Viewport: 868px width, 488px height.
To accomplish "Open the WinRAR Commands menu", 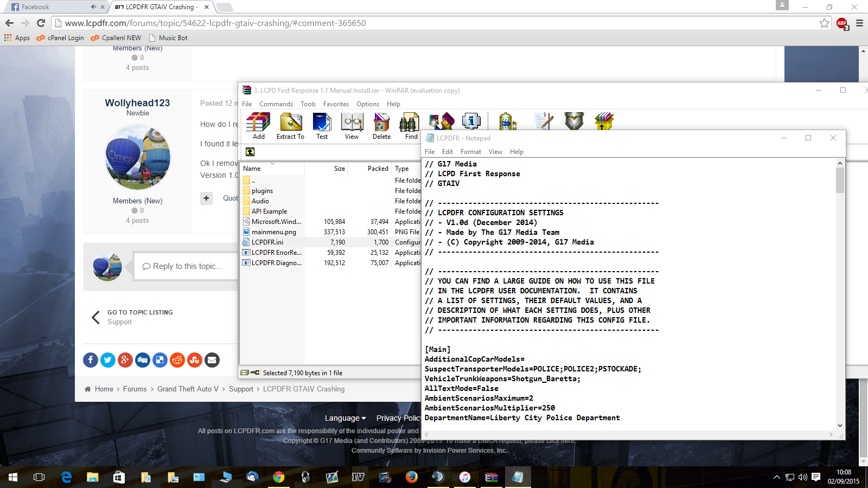I will pos(276,104).
